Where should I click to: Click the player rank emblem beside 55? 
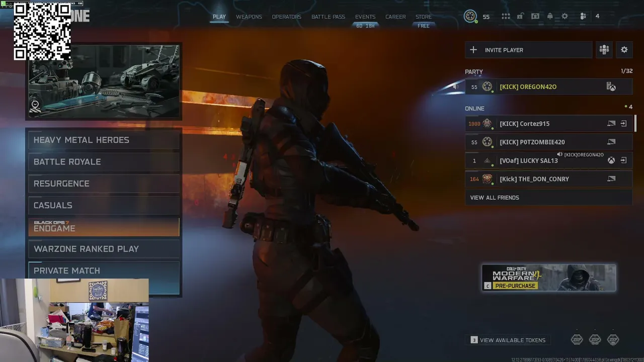point(470,16)
